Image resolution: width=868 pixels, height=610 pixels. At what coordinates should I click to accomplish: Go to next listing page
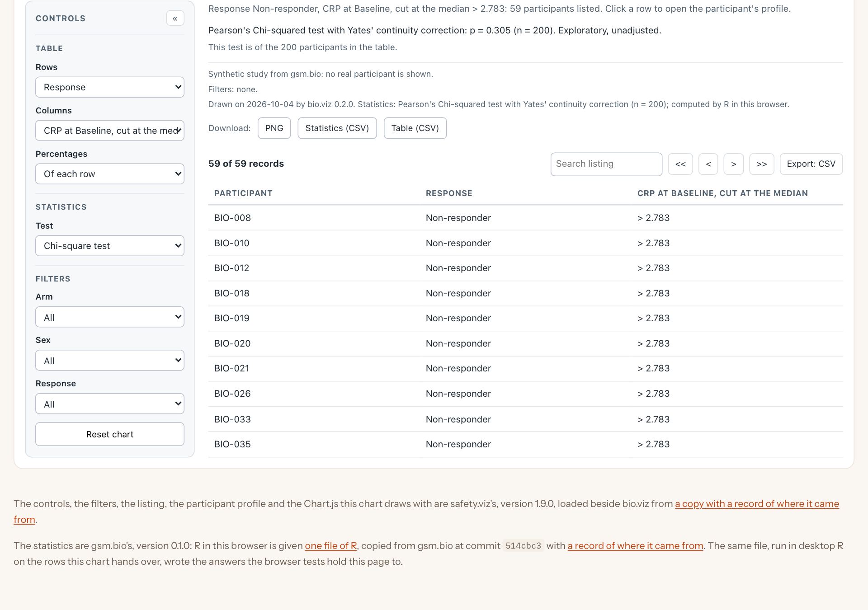pyautogui.click(x=734, y=164)
